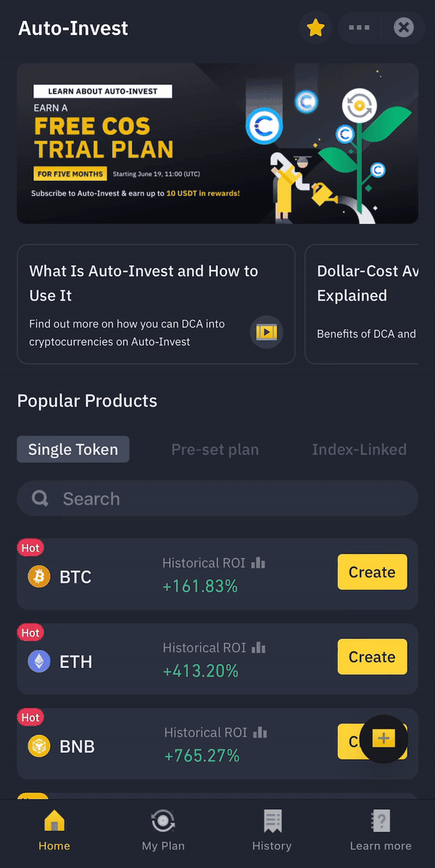Focus the Search input field

tap(217, 499)
